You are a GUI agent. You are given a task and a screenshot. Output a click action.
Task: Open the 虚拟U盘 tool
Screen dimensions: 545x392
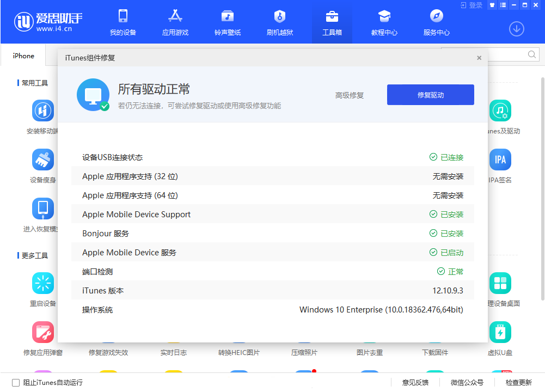click(500, 332)
